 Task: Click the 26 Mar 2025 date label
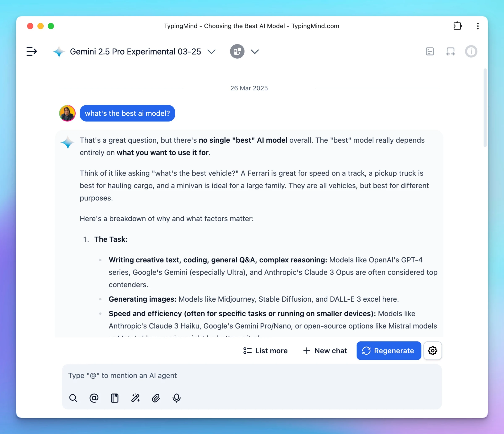[x=249, y=88]
